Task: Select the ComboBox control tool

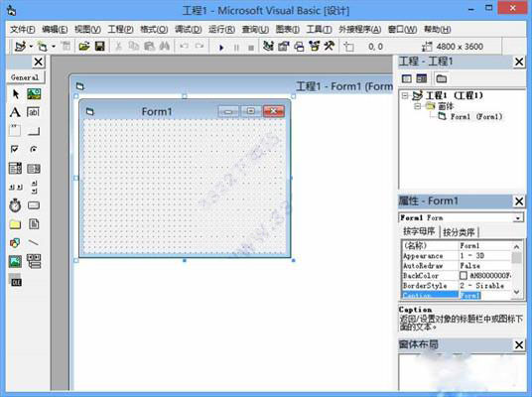Action: click(x=15, y=169)
